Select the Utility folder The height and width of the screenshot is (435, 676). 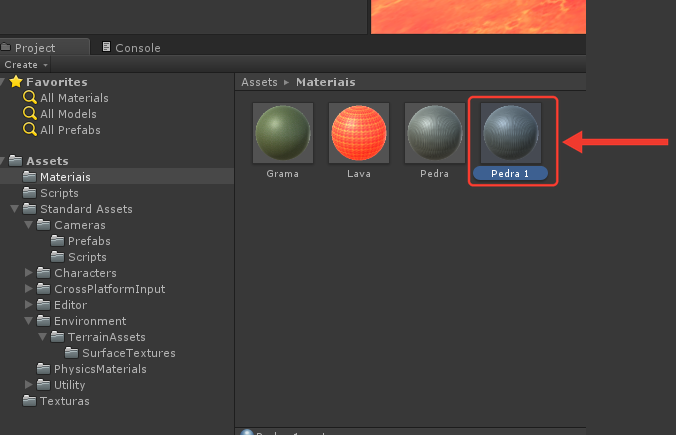point(69,385)
